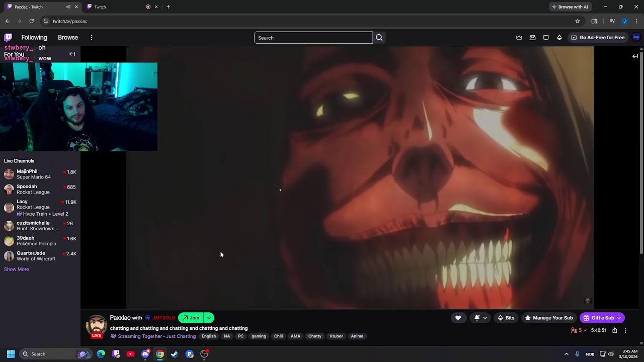Click the Get Bits diamond icon in top bar
This screenshot has width=644, height=362.
point(559,37)
